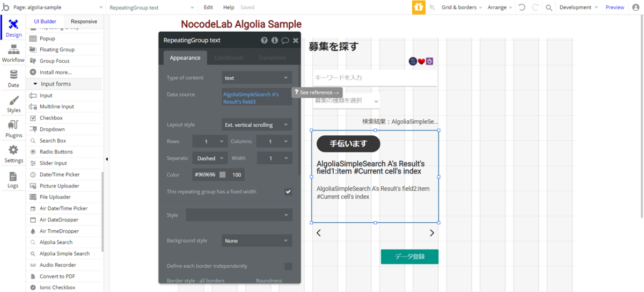Image resolution: width=644 pixels, height=292 pixels.
Task: Select the Group Focus element
Action: 54,61
